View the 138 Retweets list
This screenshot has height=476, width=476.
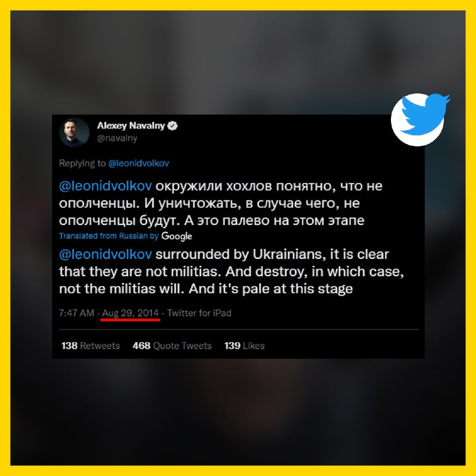point(90,346)
